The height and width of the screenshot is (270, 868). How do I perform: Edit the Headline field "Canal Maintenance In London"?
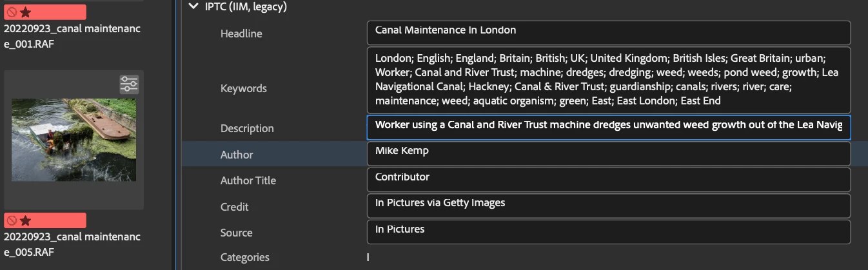pyautogui.click(x=608, y=33)
